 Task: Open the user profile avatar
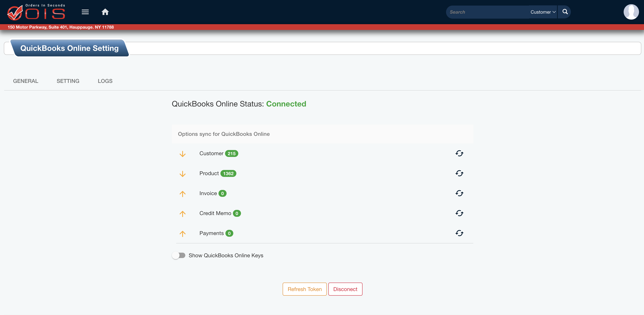(x=631, y=12)
